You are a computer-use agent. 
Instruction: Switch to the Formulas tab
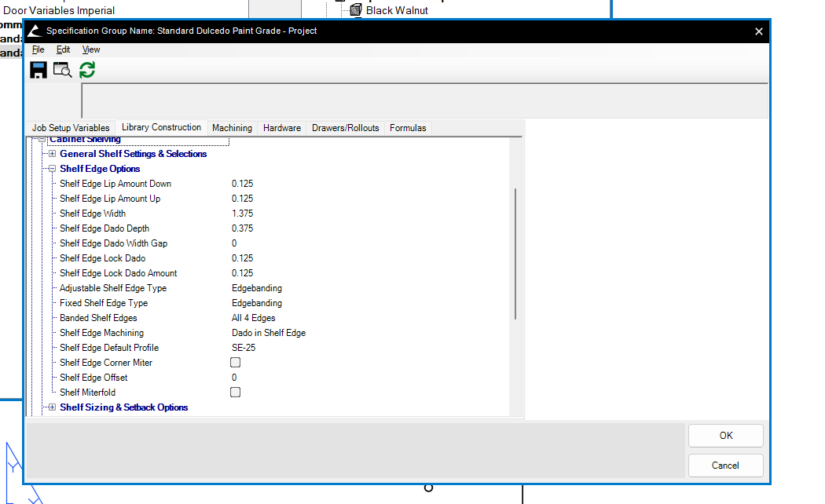point(408,128)
